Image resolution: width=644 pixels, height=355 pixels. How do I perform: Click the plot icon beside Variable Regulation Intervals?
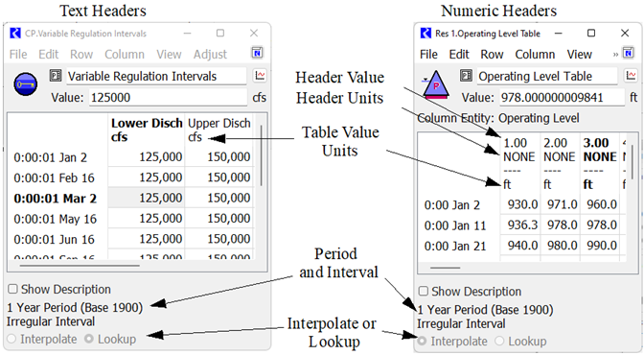pyautogui.click(x=261, y=76)
